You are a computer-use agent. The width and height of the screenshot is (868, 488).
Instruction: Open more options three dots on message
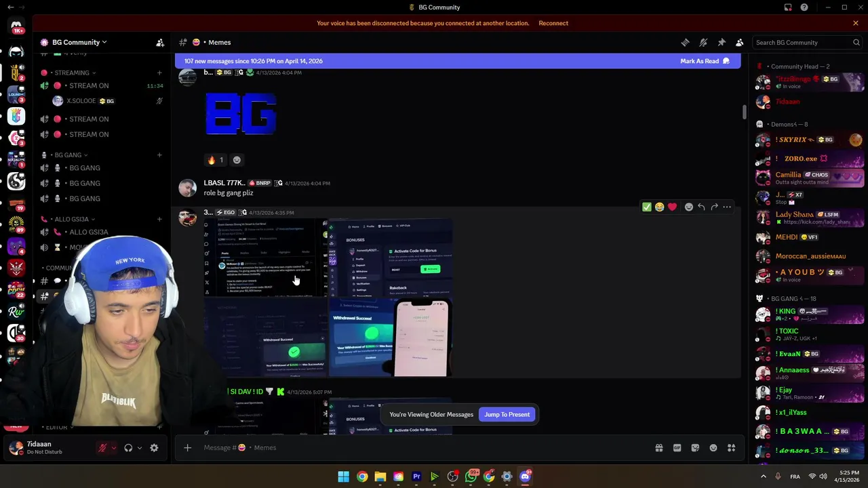727,207
